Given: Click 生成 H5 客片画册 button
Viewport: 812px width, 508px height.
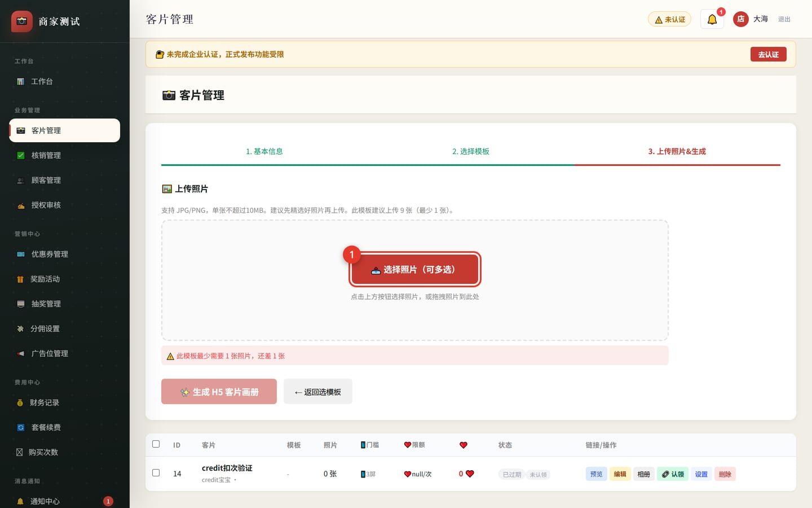Looking at the screenshot, I should click(x=219, y=391).
